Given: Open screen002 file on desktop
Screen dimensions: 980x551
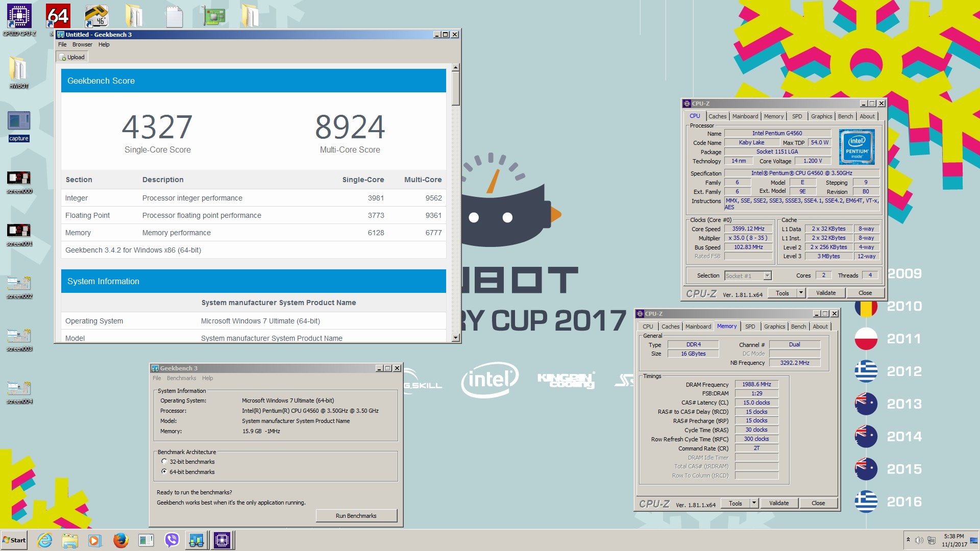Looking at the screenshot, I should tap(19, 287).
